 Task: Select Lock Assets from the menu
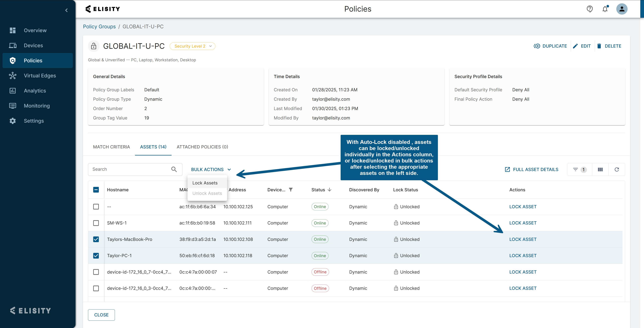(x=205, y=183)
